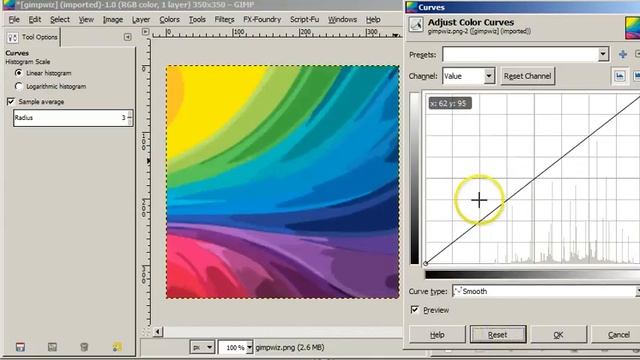Viewport: 640px width, 360px height.
Task: Click the Reset Channel button
Action: point(527,76)
